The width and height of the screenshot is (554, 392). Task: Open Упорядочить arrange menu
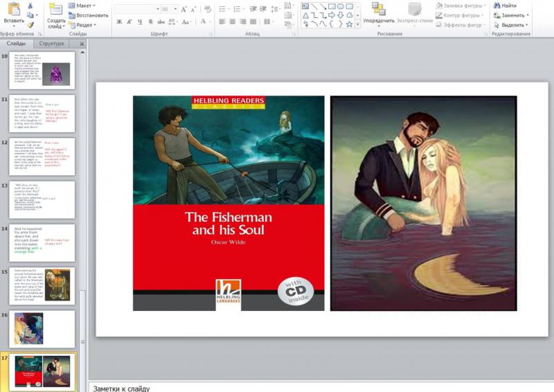coord(378,15)
